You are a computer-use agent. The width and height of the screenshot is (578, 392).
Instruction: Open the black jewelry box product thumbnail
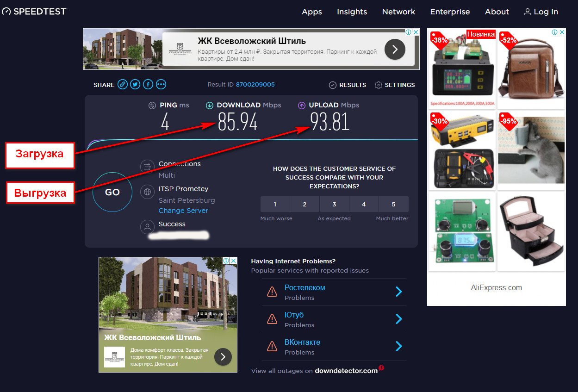coord(531,231)
